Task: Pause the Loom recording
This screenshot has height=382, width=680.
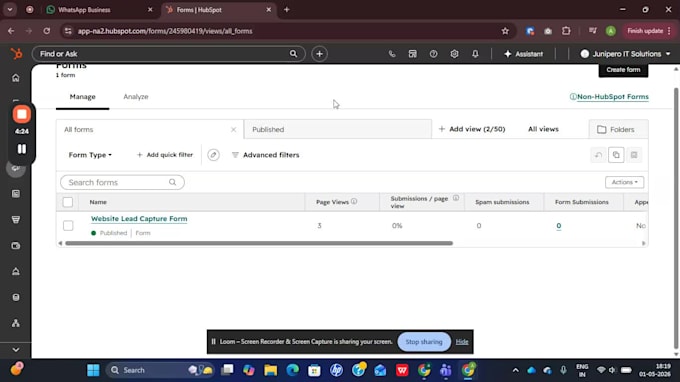Action: (x=22, y=149)
